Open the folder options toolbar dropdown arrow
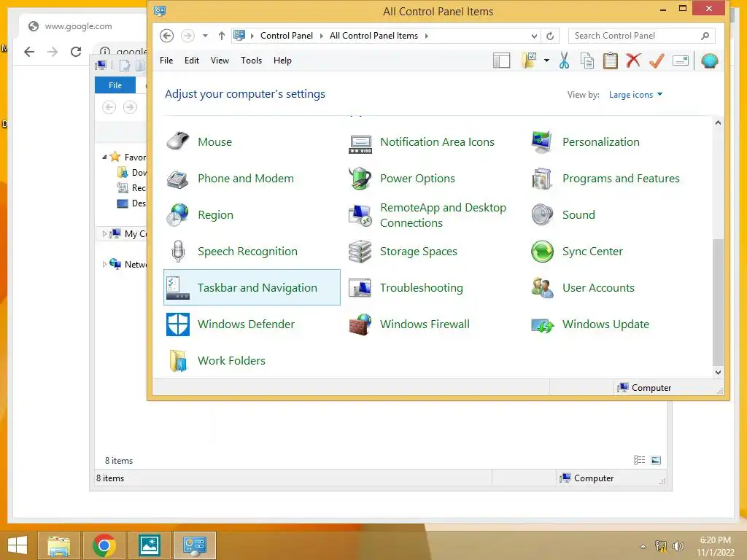This screenshot has height=560, width=747. tap(546, 61)
